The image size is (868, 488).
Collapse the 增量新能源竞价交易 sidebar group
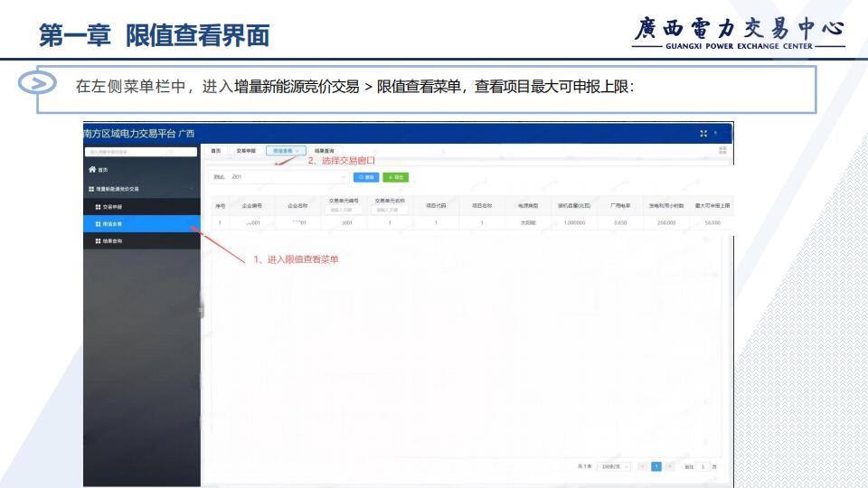(191, 189)
